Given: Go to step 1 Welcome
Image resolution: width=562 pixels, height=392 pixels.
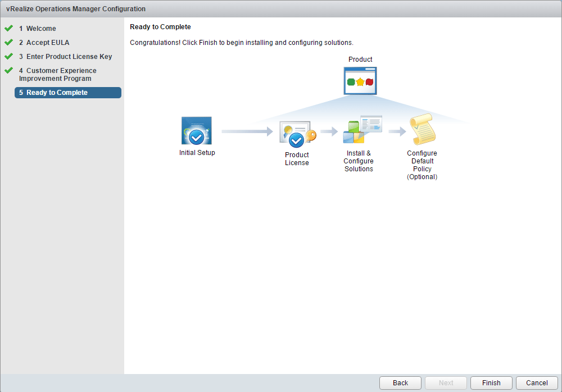Looking at the screenshot, I should coord(38,28).
